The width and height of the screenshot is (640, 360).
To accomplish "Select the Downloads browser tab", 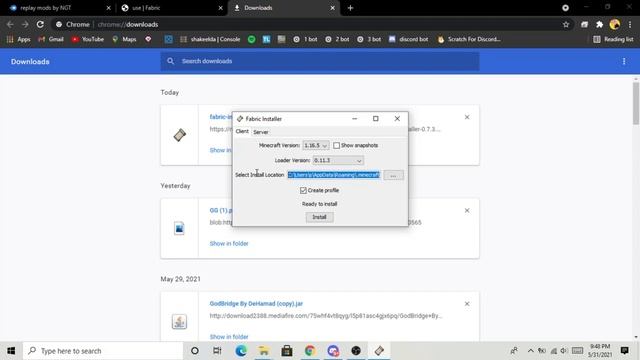I will point(284,8).
